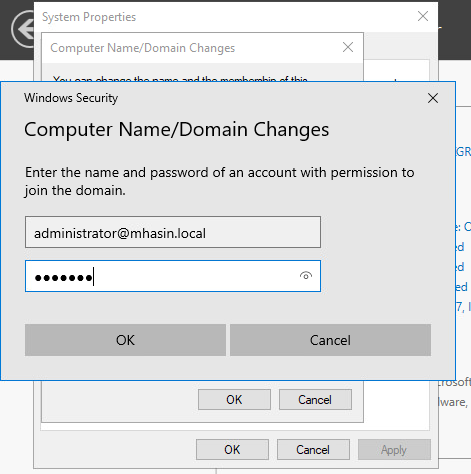Click the blue 'GR' link behind dialog
This screenshot has height=474, width=471.
coord(463,152)
